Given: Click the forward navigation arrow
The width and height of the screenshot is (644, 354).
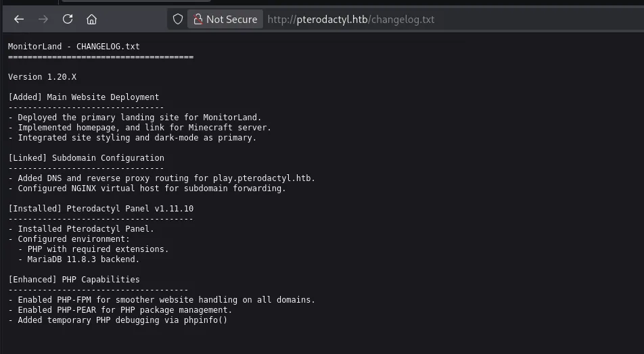Looking at the screenshot, I should [x=43, y=20].
